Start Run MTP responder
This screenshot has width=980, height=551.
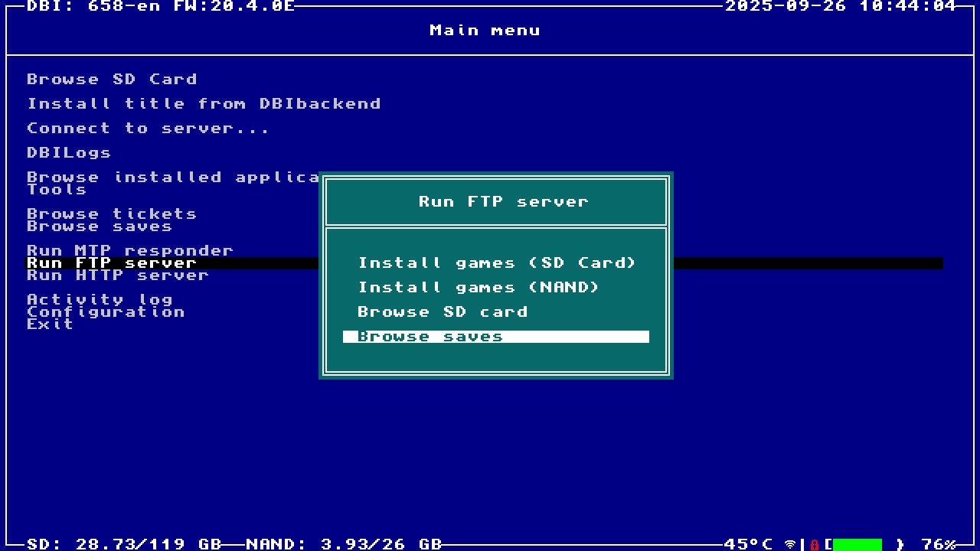click(x=130, y=251)
